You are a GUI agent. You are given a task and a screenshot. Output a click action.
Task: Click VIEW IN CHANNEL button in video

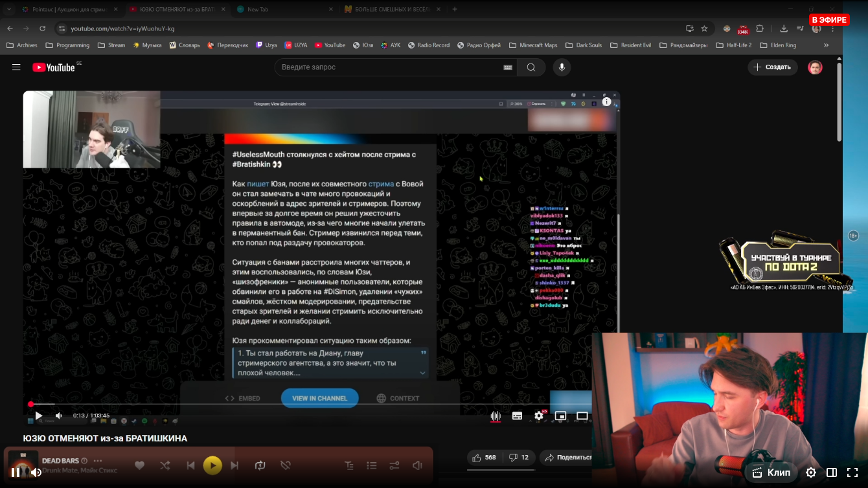(x=319, y=398)
